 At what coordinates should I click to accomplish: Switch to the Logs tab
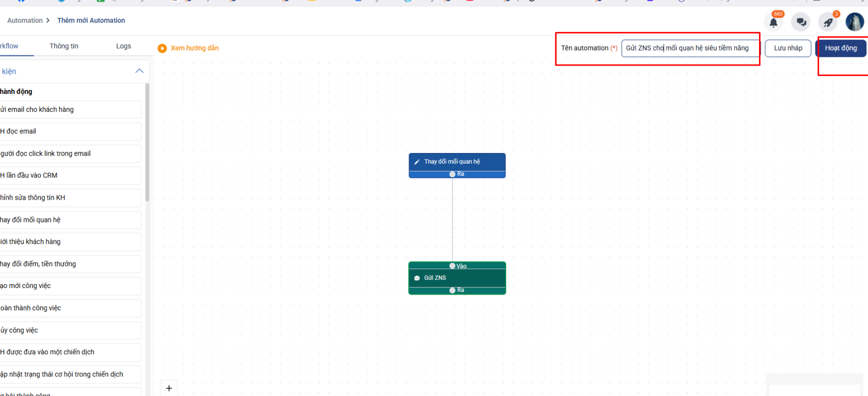coord(124,46)
